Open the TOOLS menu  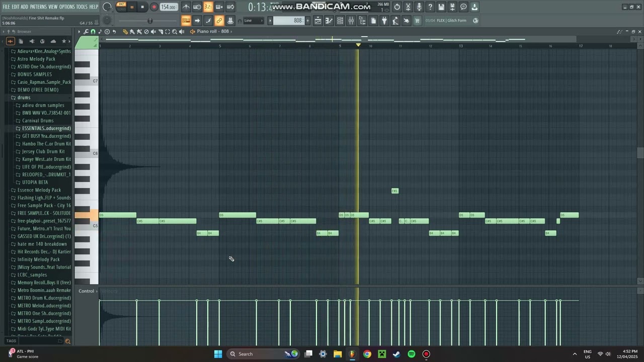82,7
